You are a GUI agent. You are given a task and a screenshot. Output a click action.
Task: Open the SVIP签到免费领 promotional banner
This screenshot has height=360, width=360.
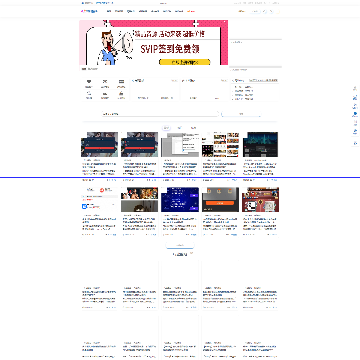pos(154,43)
